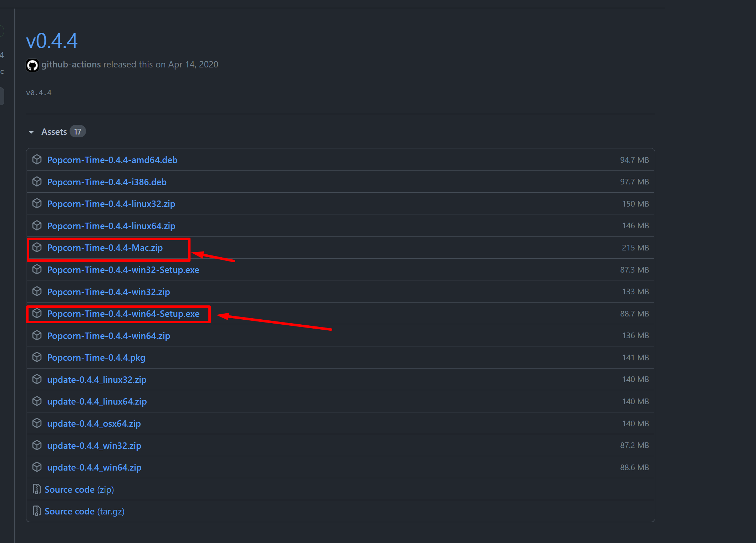Click package icon beside update-0.4.4_win64.zip

[37, 467]
